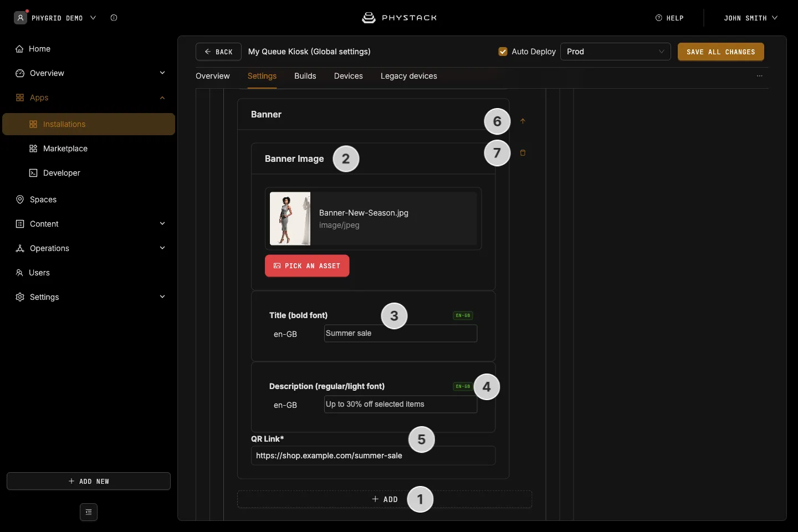Click the EN-GB tag beside Description

[463, 386]
